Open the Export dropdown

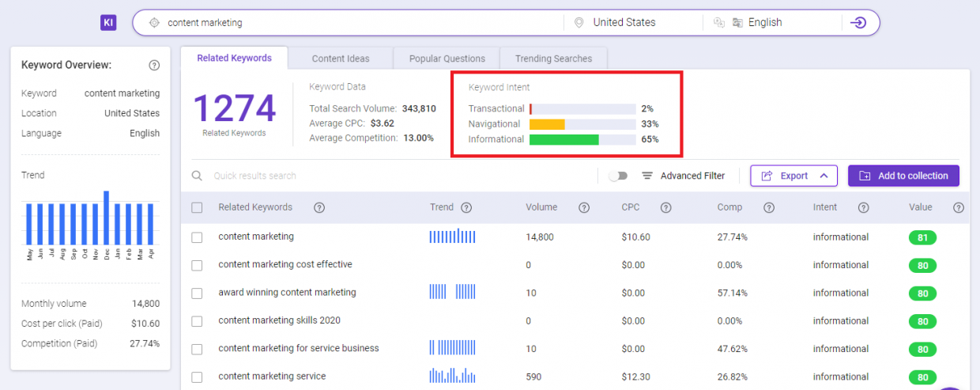(793, 176)
